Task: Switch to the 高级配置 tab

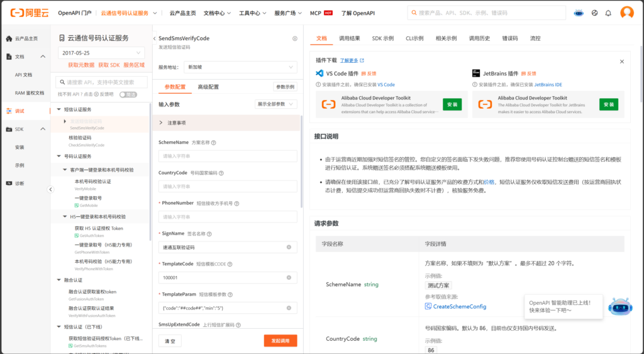Action: (208, 87)
